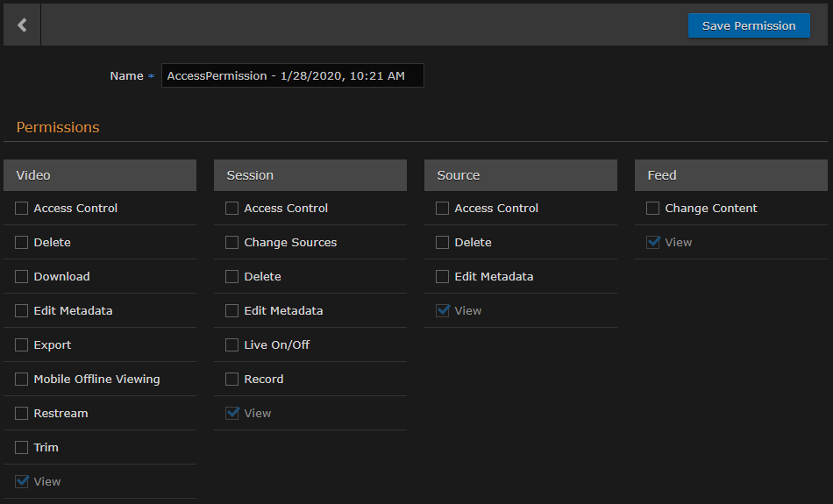Check Source Edit Metadata permission
Viewport: 833px width, 504px height.
pyautogui.click(x=443, y=277)
